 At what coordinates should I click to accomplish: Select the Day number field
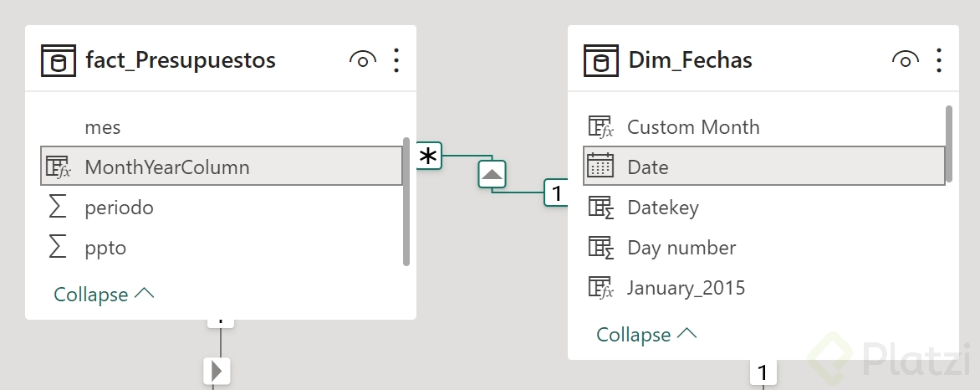pyautogui.click(x=763, y=247)
